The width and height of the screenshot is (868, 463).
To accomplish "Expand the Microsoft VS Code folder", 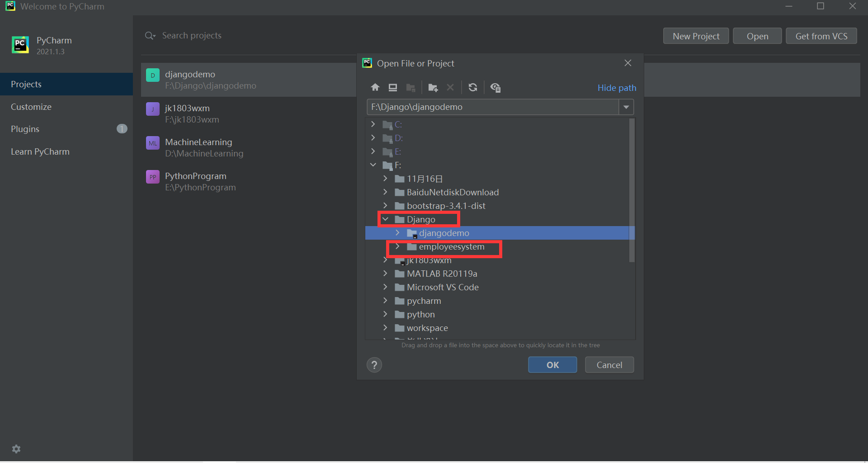I will (385, 287).
